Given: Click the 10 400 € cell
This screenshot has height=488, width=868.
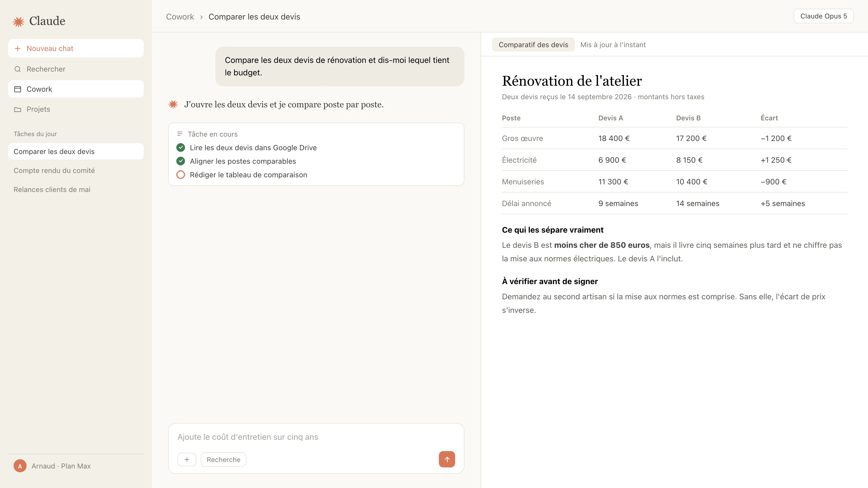Looking at the screenshot, I should tap(692, 182).
